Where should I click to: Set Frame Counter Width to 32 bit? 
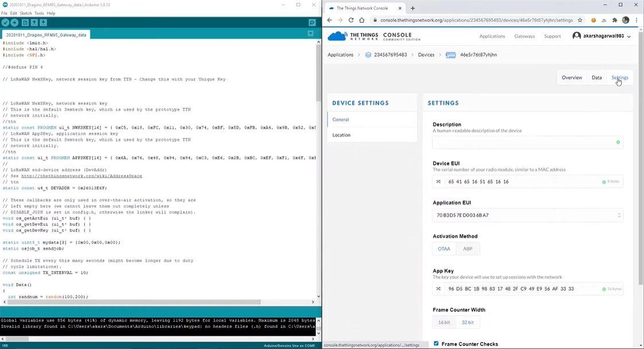[467, 322]
